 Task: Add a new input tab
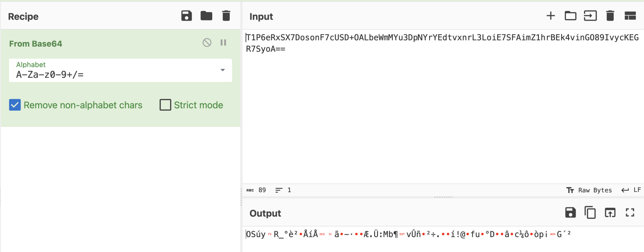551,16
